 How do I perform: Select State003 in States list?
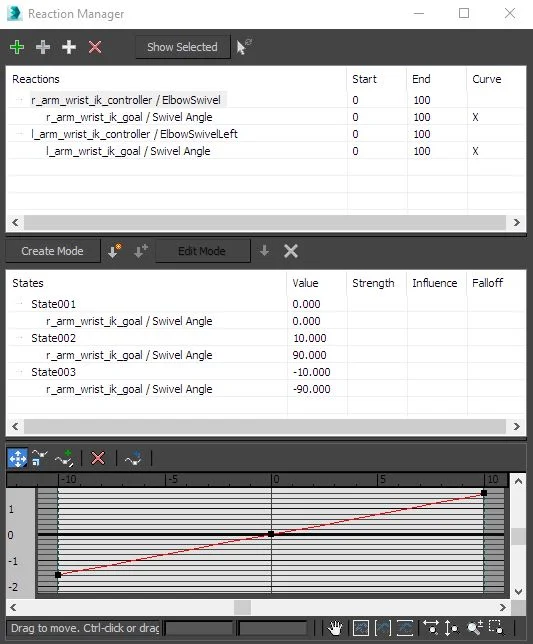pos(53,372)
